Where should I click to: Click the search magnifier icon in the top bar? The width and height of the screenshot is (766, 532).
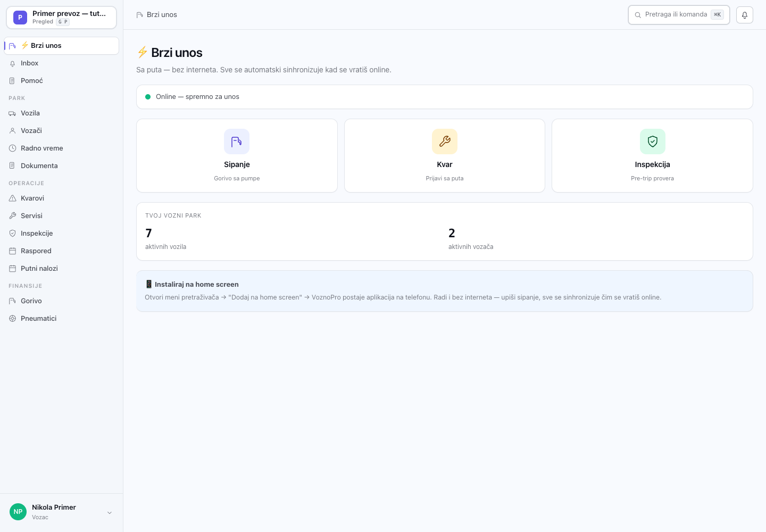(638, 15)
